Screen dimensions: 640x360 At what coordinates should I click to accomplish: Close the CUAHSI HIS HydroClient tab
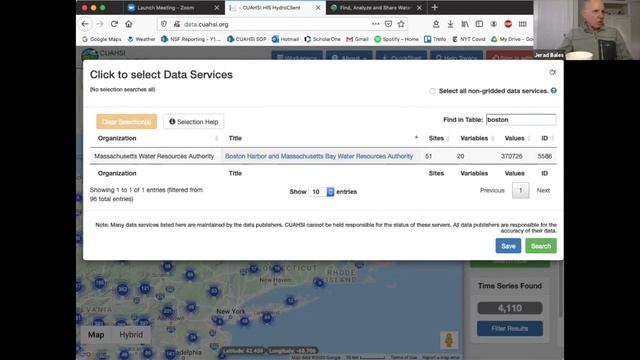coord(318,8)
